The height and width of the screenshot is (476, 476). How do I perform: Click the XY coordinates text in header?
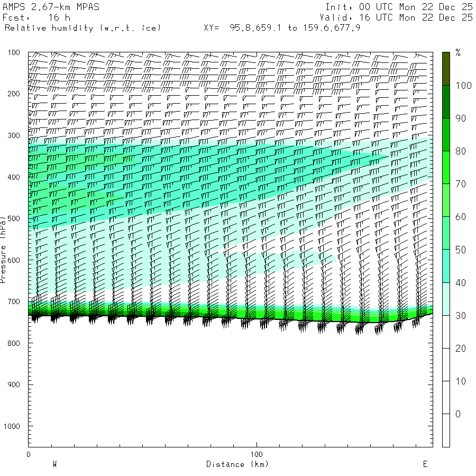[282, 28]
